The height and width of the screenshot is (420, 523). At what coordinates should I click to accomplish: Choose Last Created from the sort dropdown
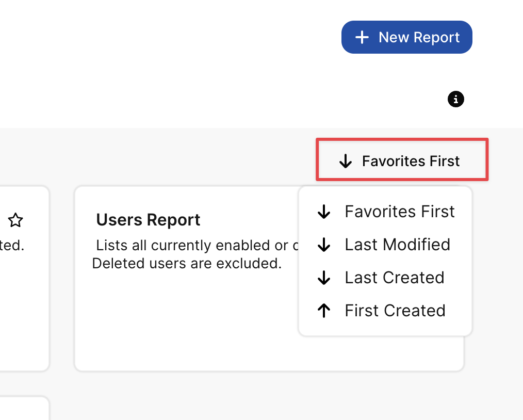394,278
